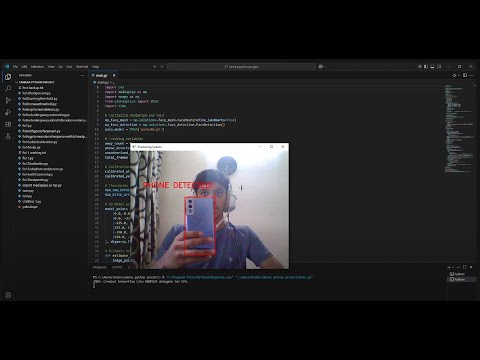Open first backup.txt in Explorer
The image size is (480, 360).
[33, 88]
